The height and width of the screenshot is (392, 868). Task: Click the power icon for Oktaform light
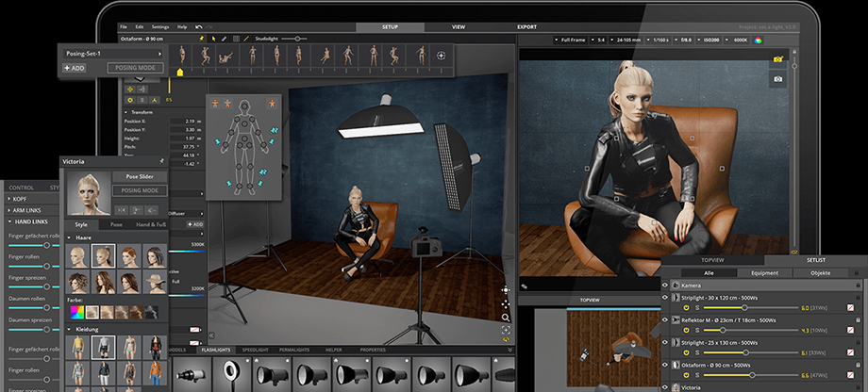687,376
